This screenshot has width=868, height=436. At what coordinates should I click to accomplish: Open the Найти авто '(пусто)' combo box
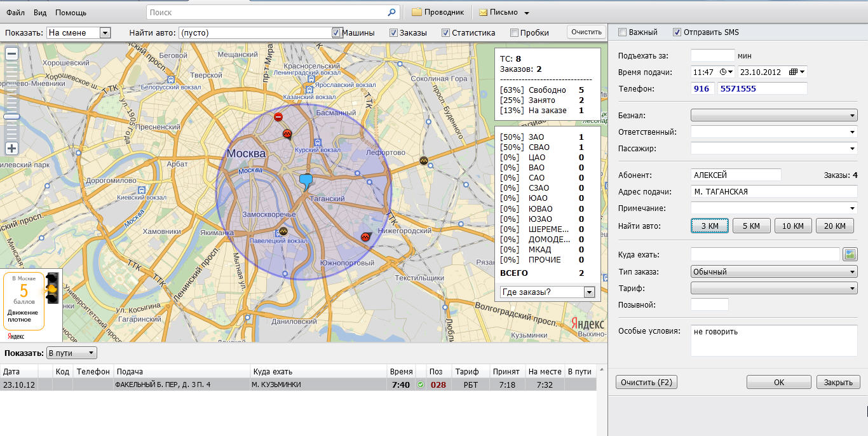click(x=260, y=32)
